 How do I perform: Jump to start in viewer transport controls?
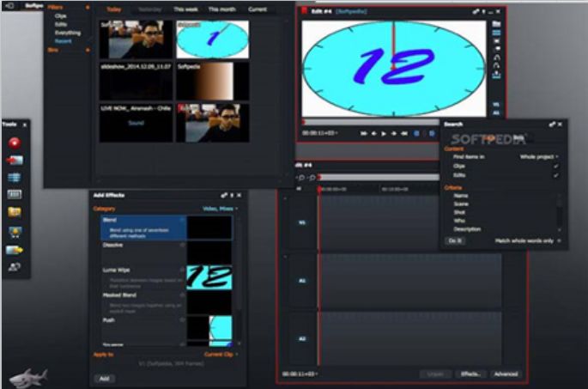click(x=363, y=133)
